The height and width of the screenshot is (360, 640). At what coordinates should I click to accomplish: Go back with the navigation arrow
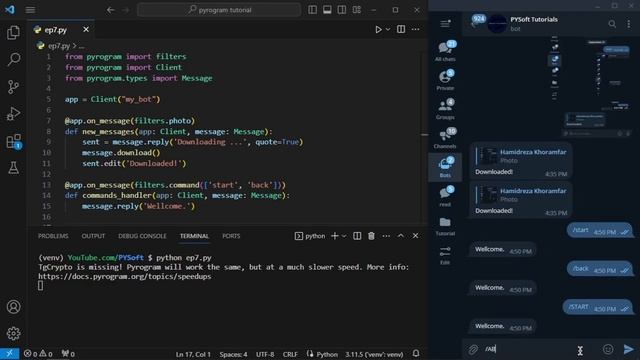[111, 10]
